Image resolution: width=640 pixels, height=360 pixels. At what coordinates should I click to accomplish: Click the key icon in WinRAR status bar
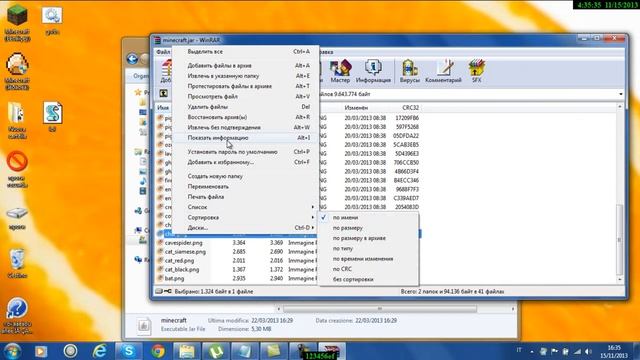(168, 291)
